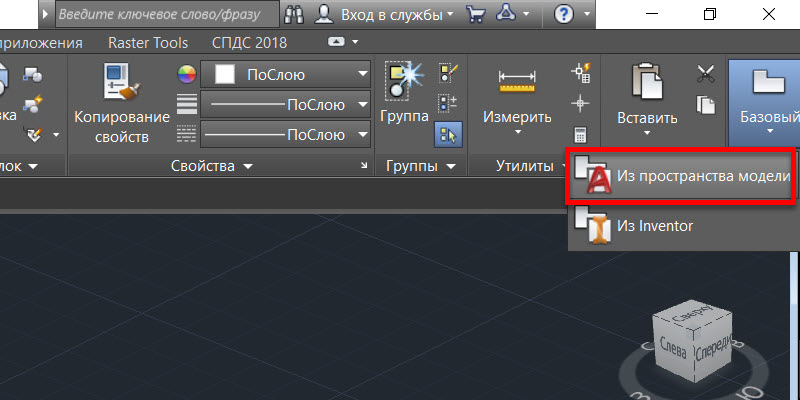This screenshot has width=800, height=400.
Task: Open the shopping cart icon
Action: point(476,14)
